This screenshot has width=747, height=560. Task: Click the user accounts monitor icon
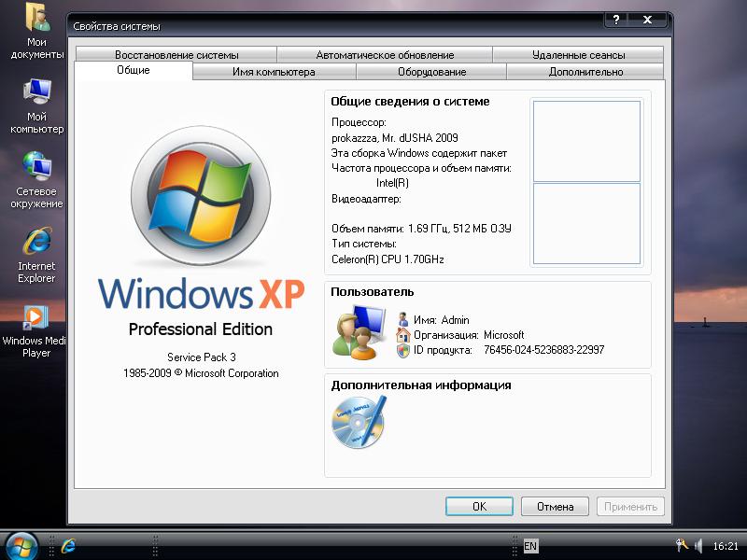click(359, 332)
